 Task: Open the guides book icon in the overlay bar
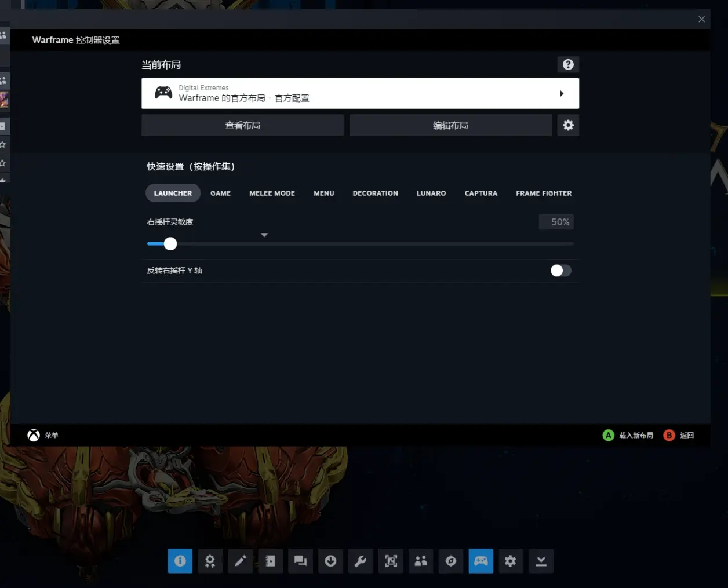point(270,561)
